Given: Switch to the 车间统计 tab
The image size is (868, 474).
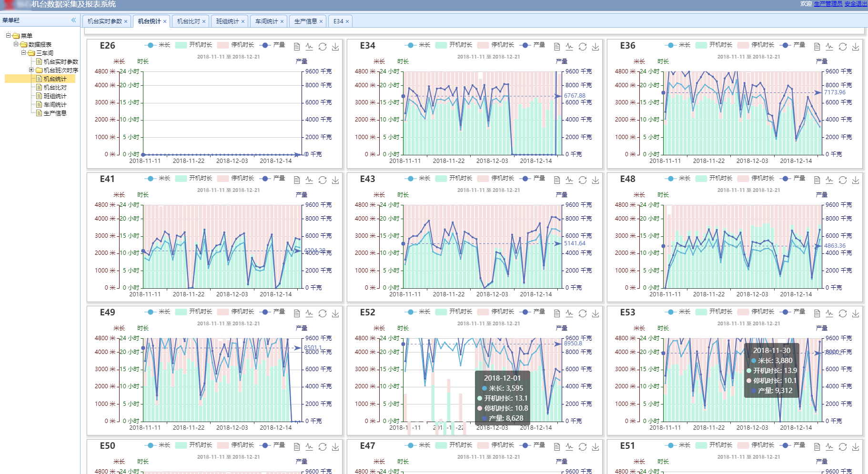Looking at the screenshot, I should [266, 21].
